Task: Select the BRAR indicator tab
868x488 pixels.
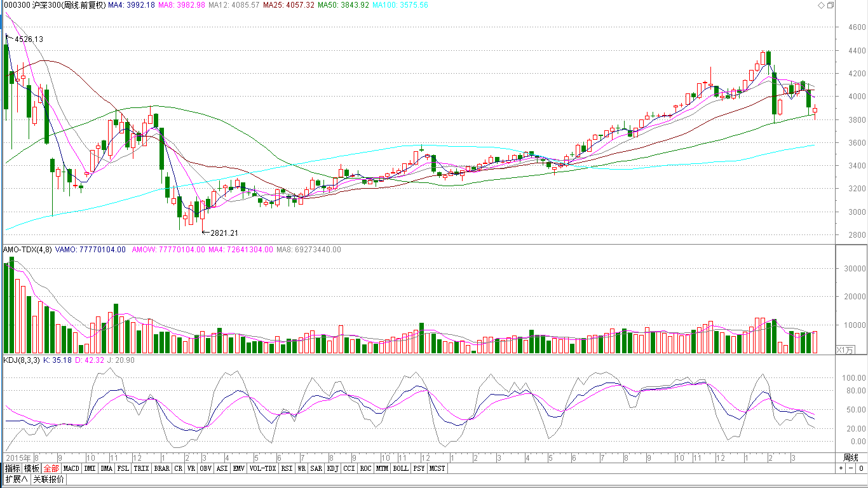Action: tap(162, 468)
